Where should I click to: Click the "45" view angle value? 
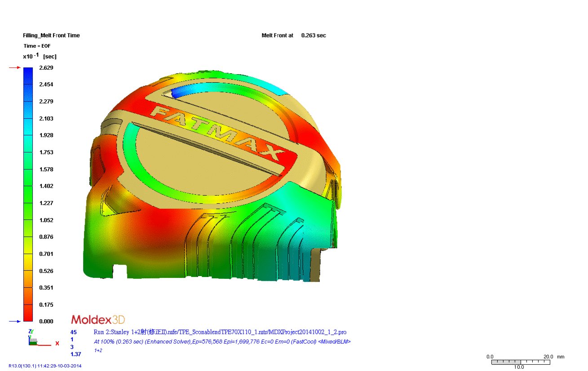click(x=74, y=332)
